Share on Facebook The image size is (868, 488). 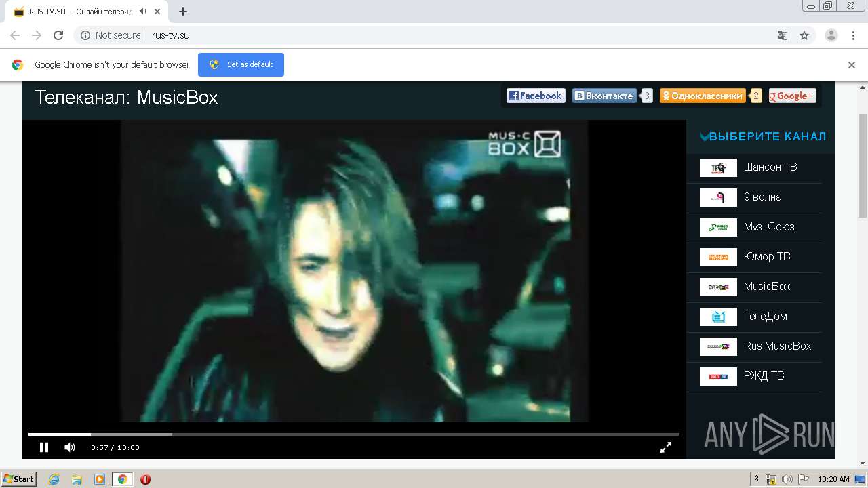[536, 96]
